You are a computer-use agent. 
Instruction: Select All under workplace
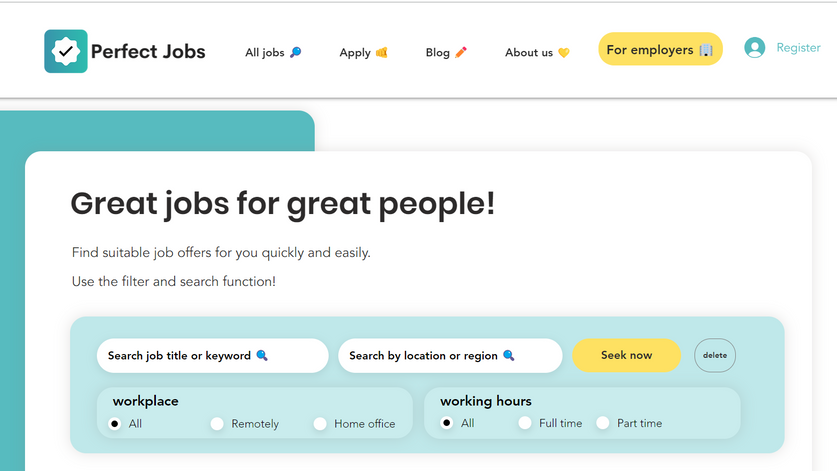[115, 424]
